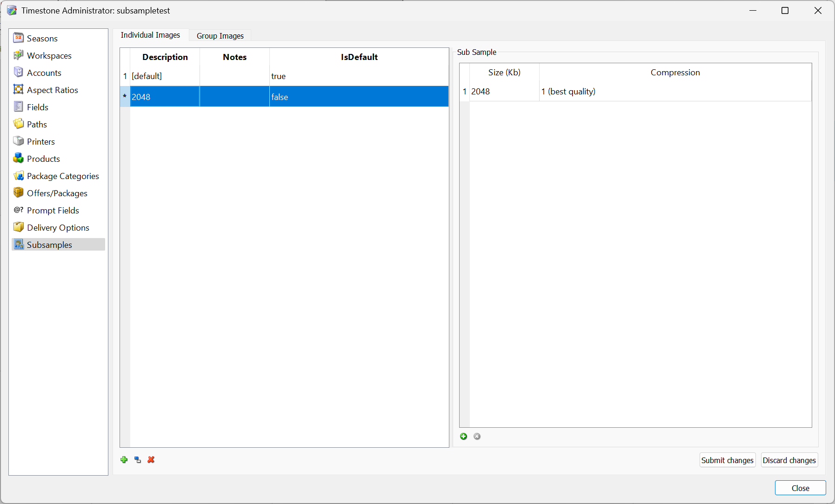Screen dimensions: 835x504
Task: Click the Printers sidebar icon
Action: tap(19, 141)
